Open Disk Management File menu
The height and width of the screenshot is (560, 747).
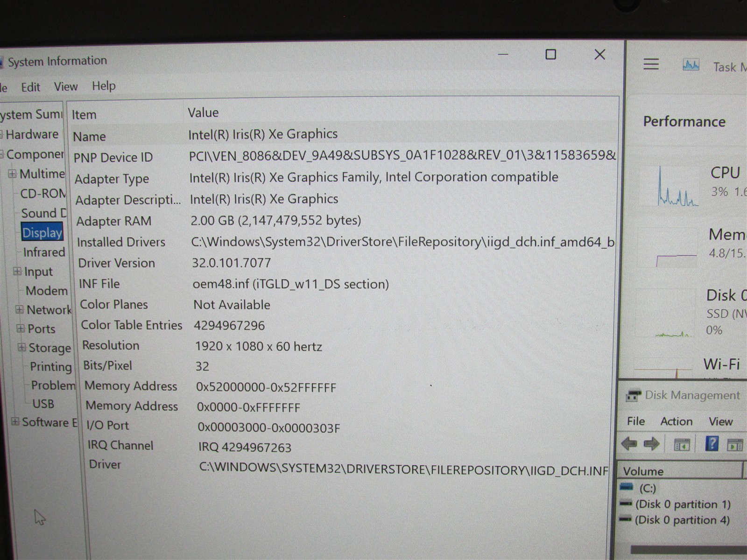(x=636, y=421)
